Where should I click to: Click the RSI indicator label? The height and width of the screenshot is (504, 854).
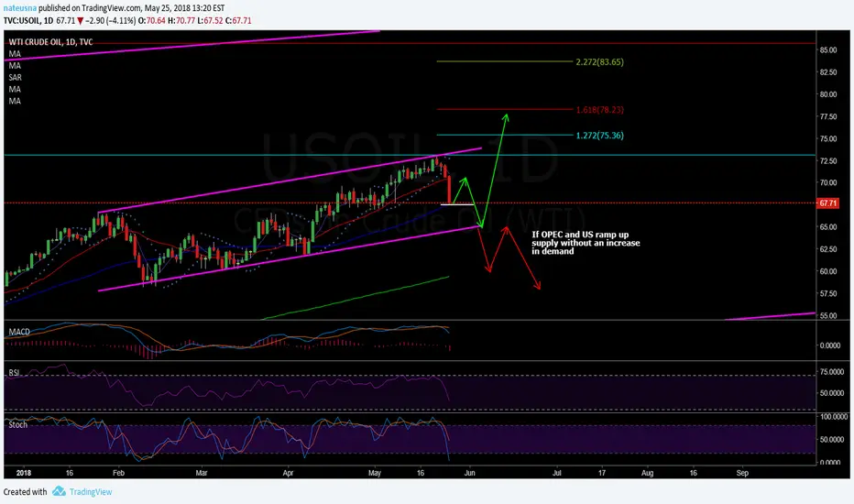coord(14,373)
